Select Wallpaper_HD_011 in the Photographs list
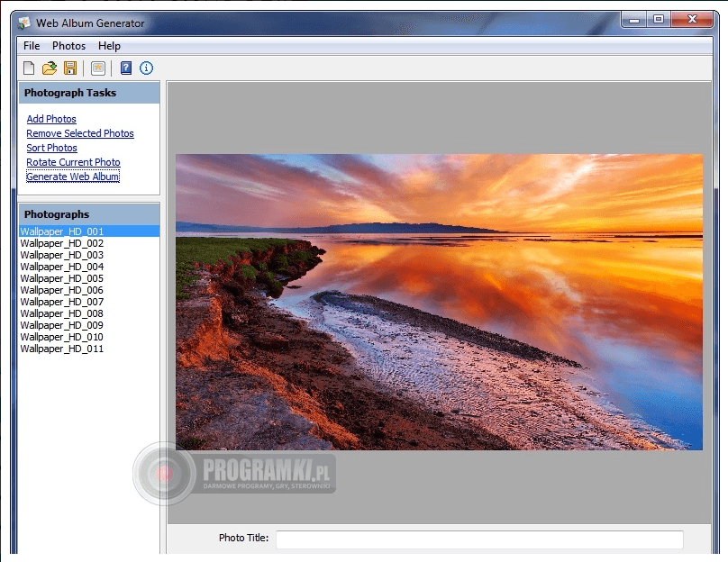The height and width of the screenshot is (562, 728). pos(88,349)
